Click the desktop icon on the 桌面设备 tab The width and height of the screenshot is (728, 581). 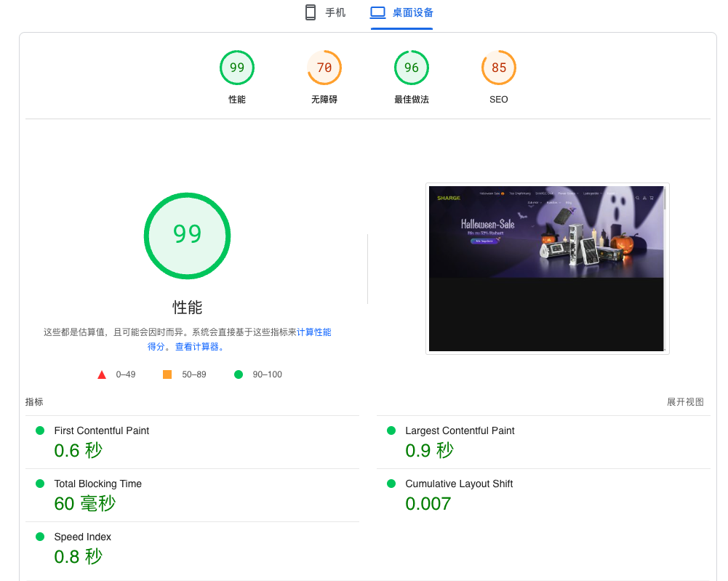(377, 12)
